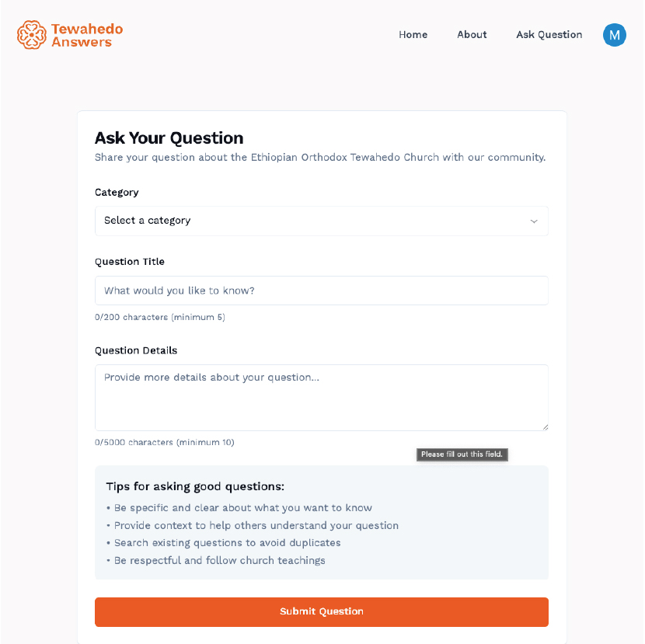
Task: Click the chevron arrow in the category selector
Action: pos(534,221)
